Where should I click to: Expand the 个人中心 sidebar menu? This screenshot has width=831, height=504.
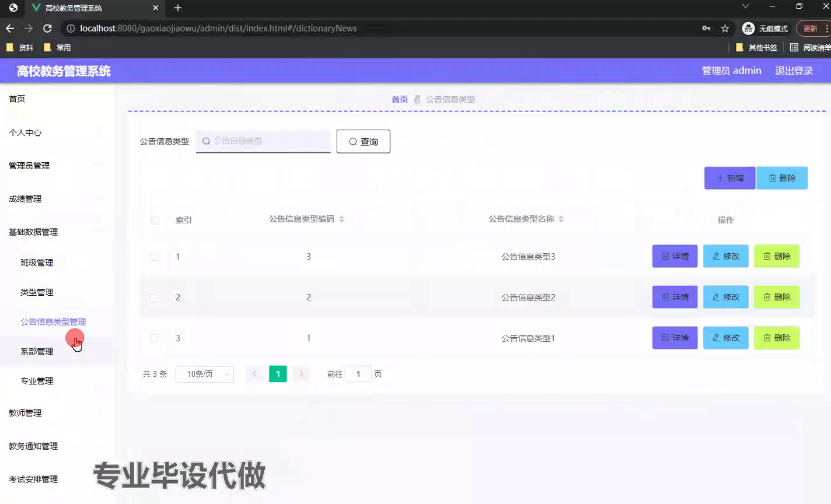tap(56, 132)
